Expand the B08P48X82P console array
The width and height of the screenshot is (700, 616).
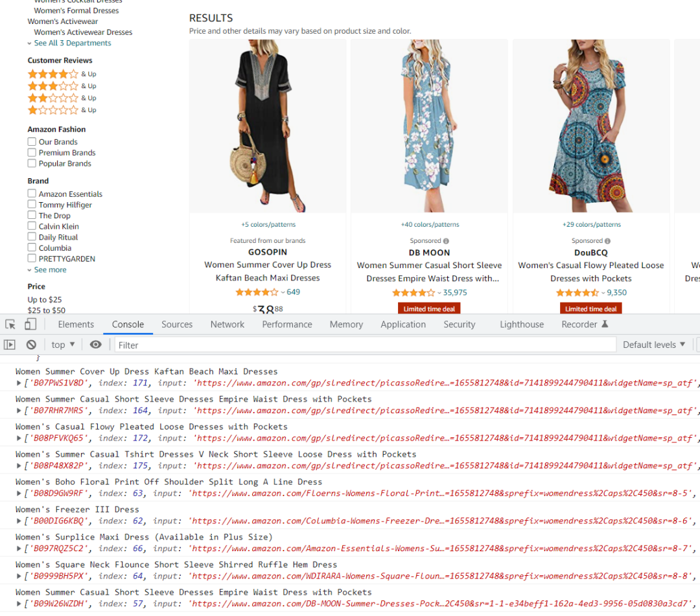[19, 466]
